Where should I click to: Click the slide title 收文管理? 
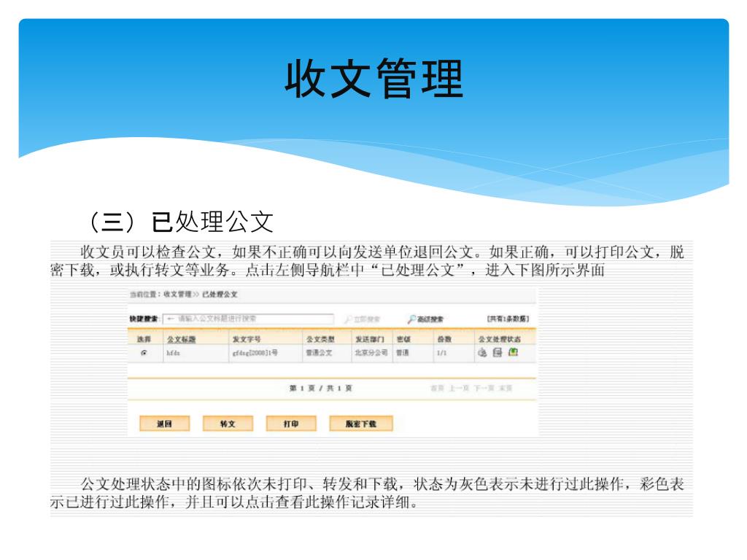[x=374, y=79]
